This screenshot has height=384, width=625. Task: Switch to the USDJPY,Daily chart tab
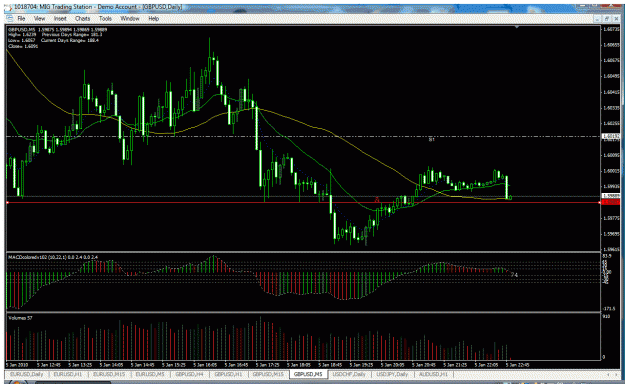(x=393, y=374)
